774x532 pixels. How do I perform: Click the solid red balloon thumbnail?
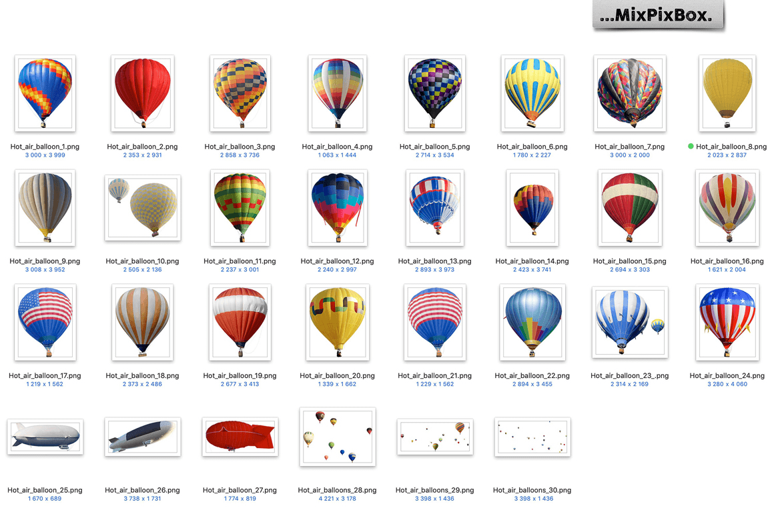coord(142,93)
